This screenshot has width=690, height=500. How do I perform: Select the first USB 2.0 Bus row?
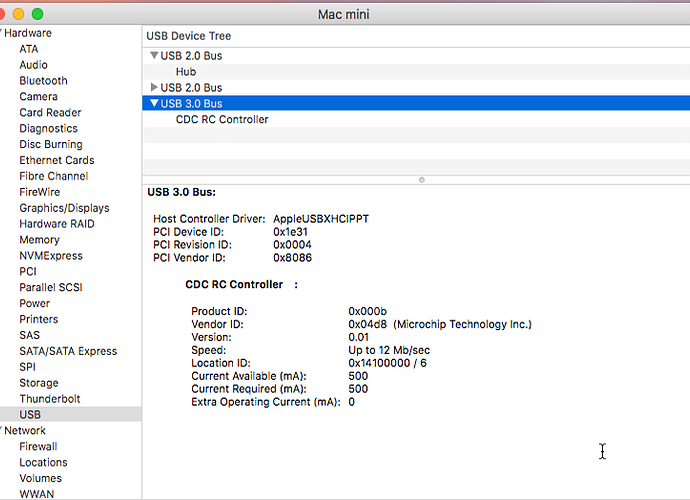pos(416,55)
